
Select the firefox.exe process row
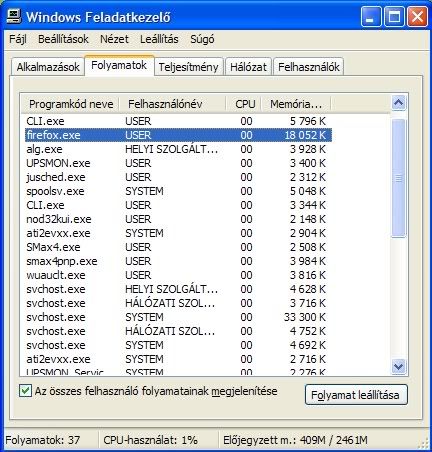click(178, 135)
